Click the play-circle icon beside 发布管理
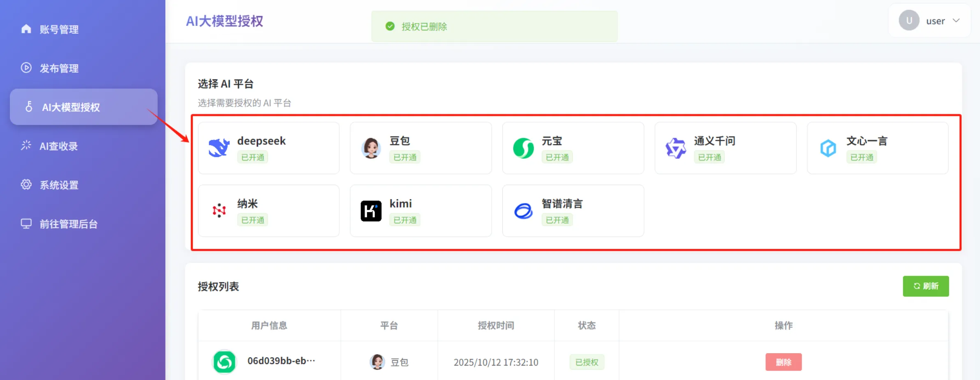 pos(26,67)
